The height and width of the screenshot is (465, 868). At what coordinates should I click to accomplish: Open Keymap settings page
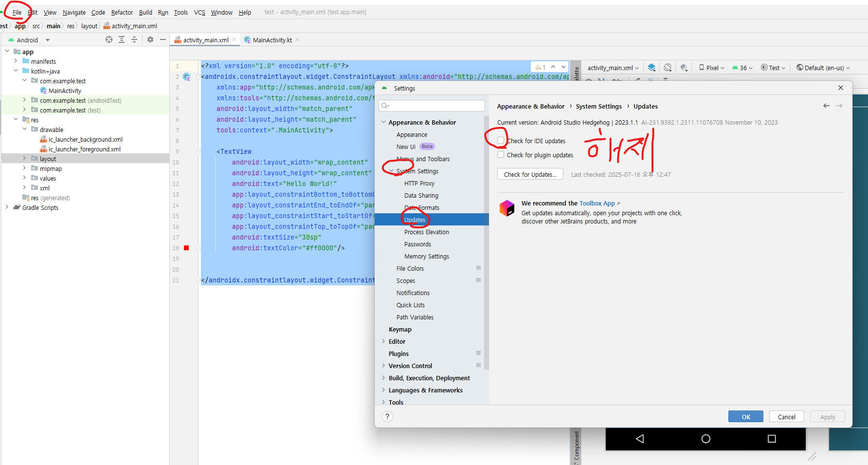click(400, 329)
